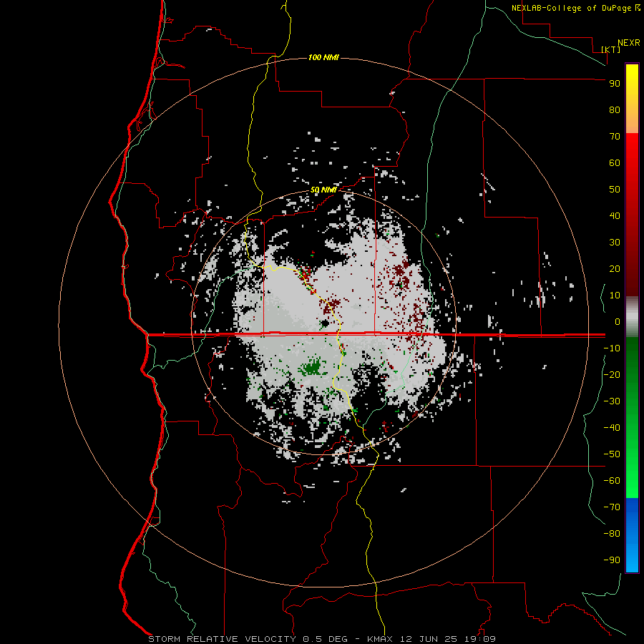Click the 100 NMI range ring label
Image resolution: width=644 pixels, height=644 pixels.
pyautogui.click(x=323, y=57)
